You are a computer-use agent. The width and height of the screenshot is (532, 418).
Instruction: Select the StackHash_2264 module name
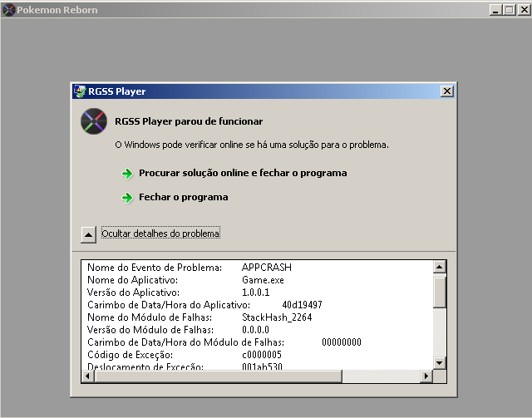coord(277,317)
